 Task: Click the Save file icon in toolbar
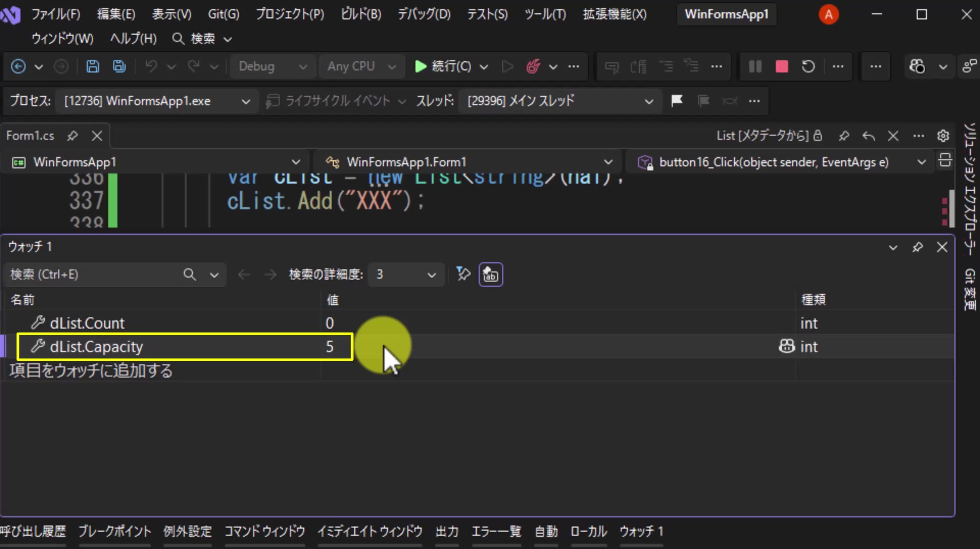pyautogui.click(x=92, y=66)
